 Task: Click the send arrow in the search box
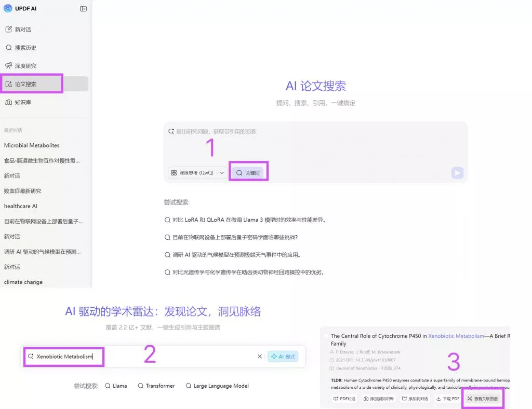point(457,173)
